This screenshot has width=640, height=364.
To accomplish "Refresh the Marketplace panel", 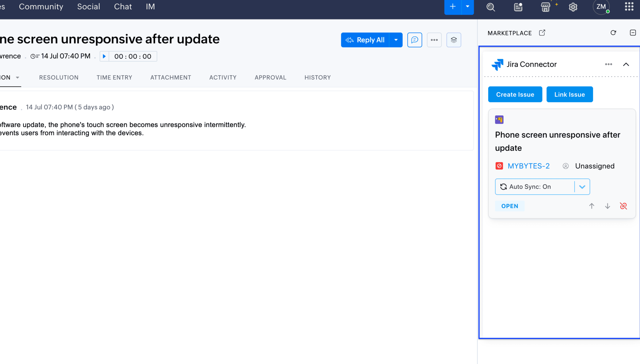I will tap(613, 33).
